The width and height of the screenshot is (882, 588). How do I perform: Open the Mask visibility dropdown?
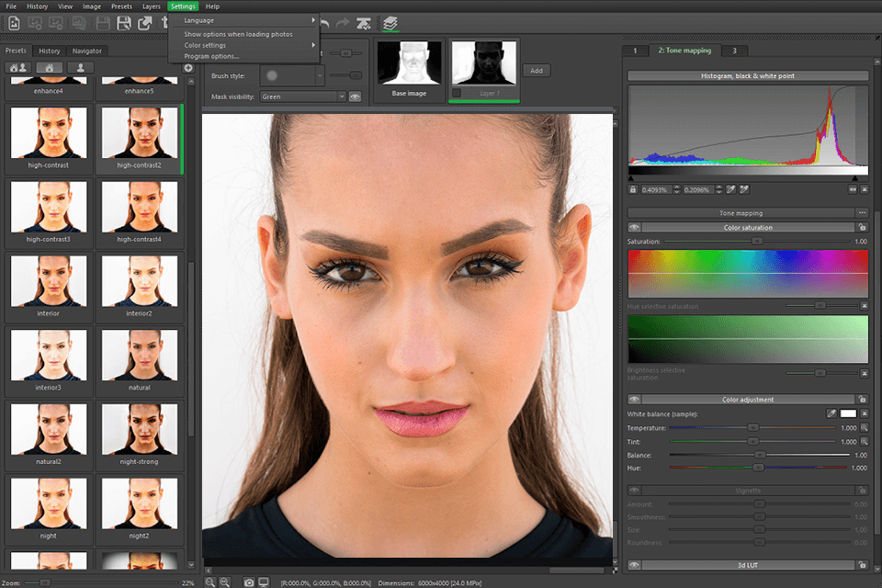click(x=303, y=96)
